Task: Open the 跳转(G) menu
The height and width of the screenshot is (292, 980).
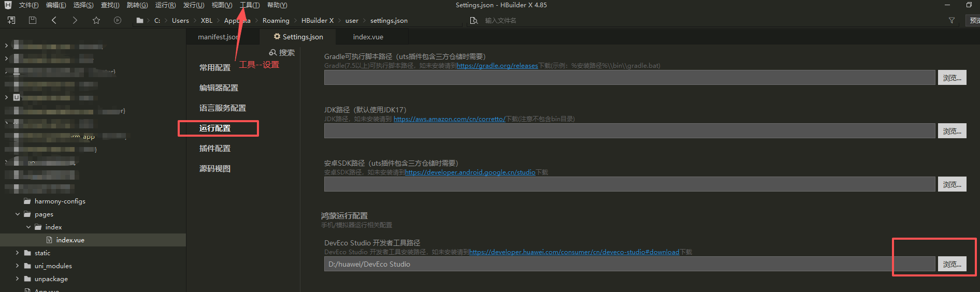Action: tap(137, 5)
